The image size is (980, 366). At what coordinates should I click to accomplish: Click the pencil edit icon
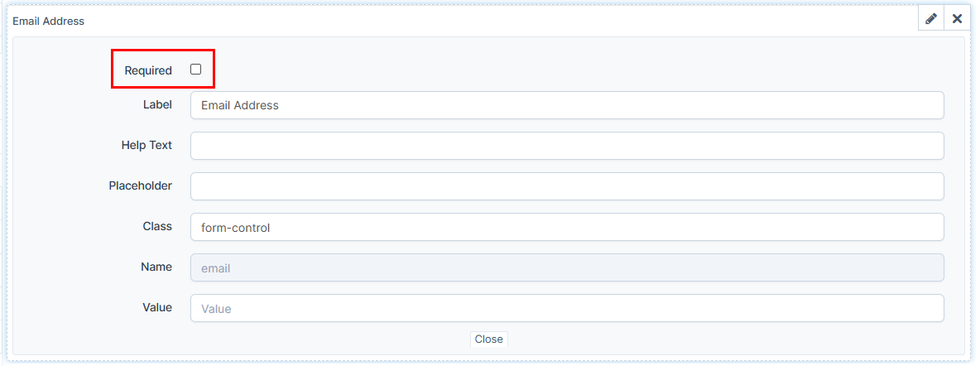pyautogui.click(x=931, y=19)
